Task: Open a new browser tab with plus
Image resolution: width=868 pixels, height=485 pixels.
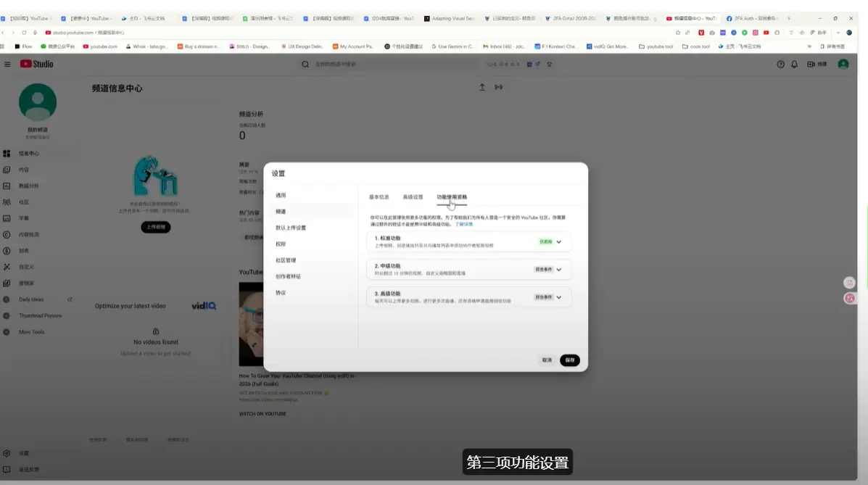Action: click(x=789, y=18)
